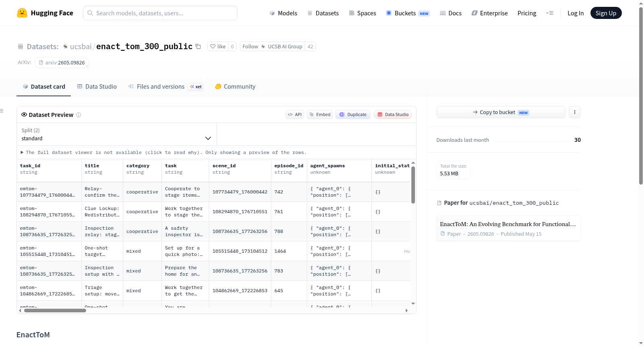Screen dimensions: 644x347
Task: Click the xet storage badge
Action: point(196,87)
